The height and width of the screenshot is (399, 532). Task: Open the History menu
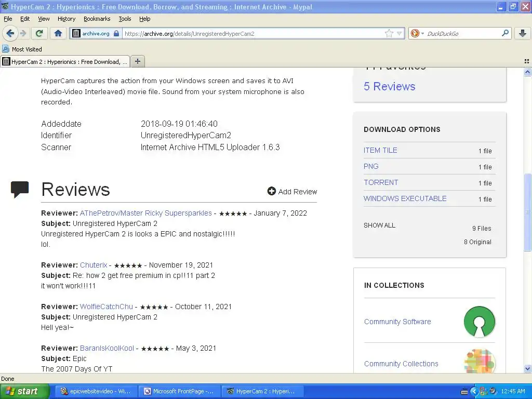(x=66, y=19)
